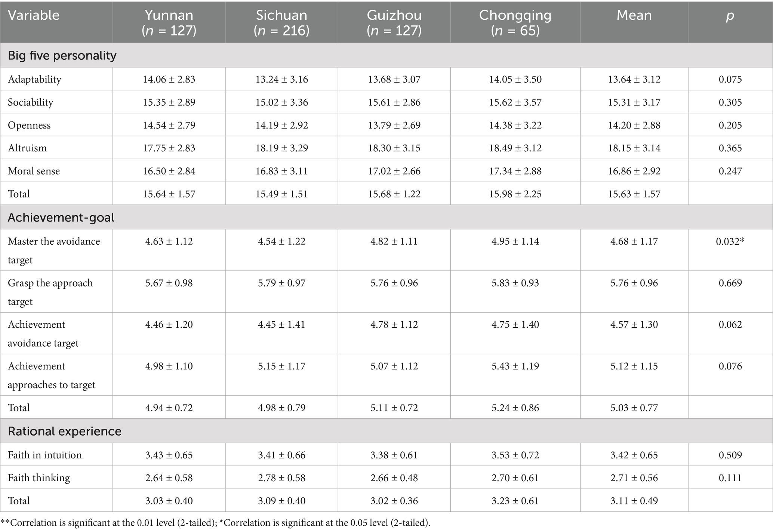Select the Rational experience section heading
This screenshot has width=773, height=532.
coord(65,431)
